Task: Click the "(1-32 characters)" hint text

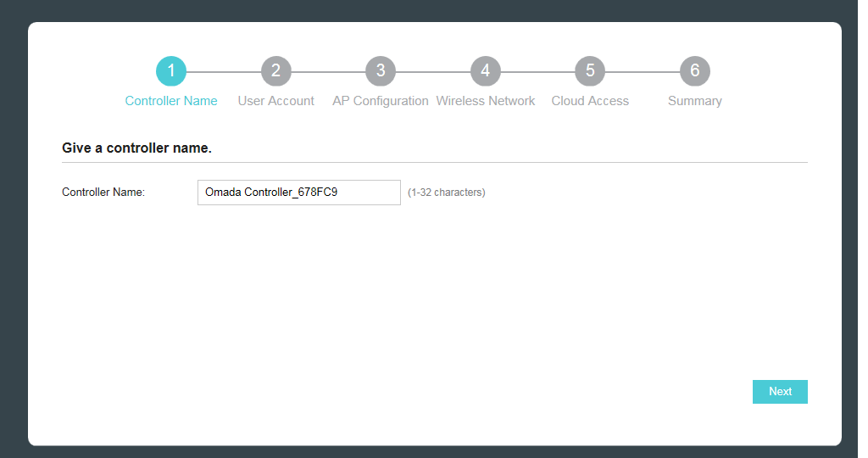Action: point(447,193)
